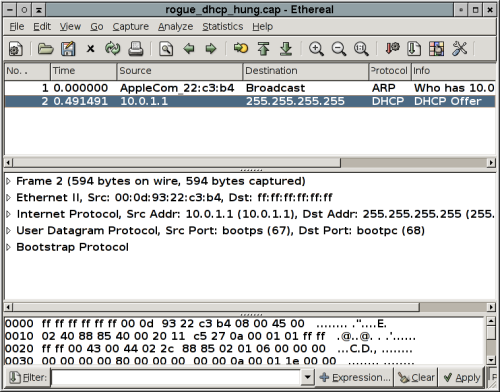Open the capture interfaces list icon

pyautogui.click(x=16, y=49)
